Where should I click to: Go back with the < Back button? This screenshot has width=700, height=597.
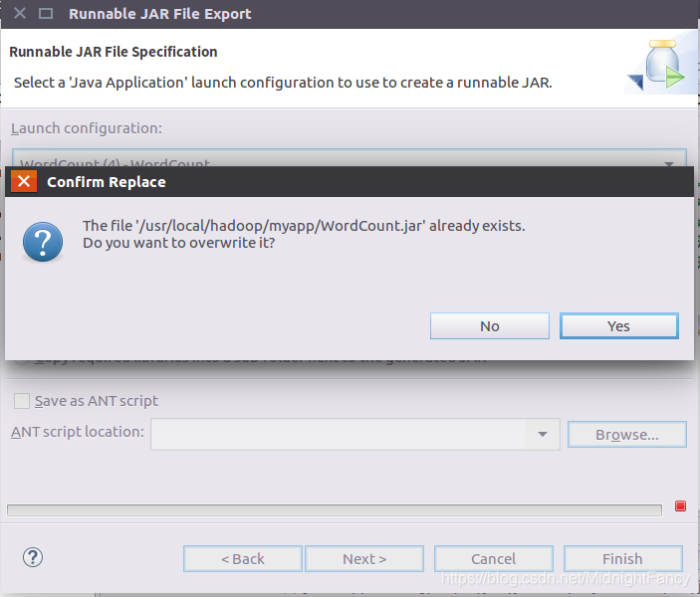click(x=243, y=558)
